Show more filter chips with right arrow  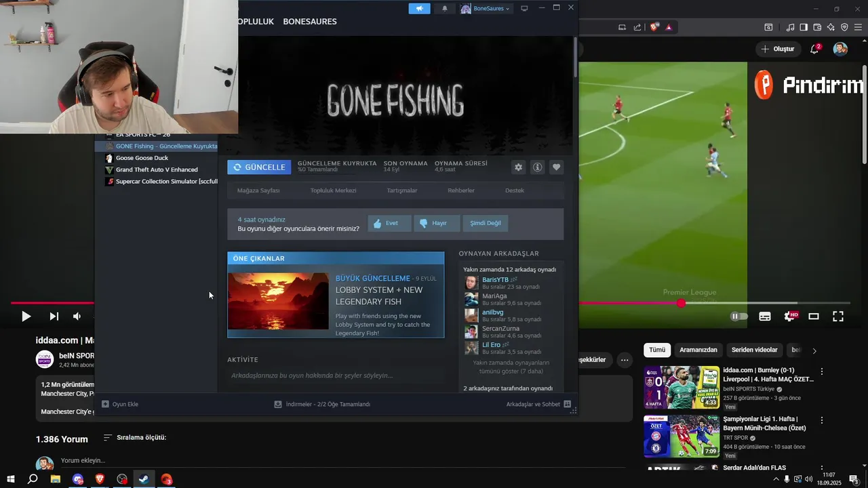pyautogui.click(x=814, y=350)
